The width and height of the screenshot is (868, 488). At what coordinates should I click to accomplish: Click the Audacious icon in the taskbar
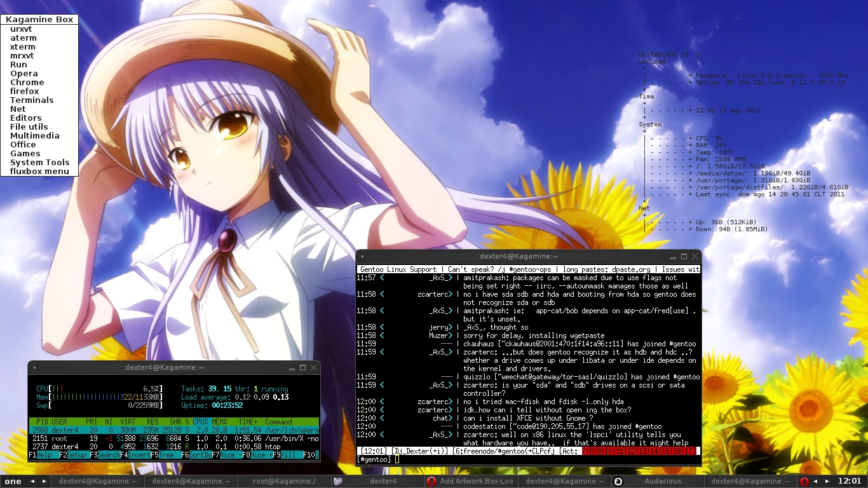click(x=618, y=482)
